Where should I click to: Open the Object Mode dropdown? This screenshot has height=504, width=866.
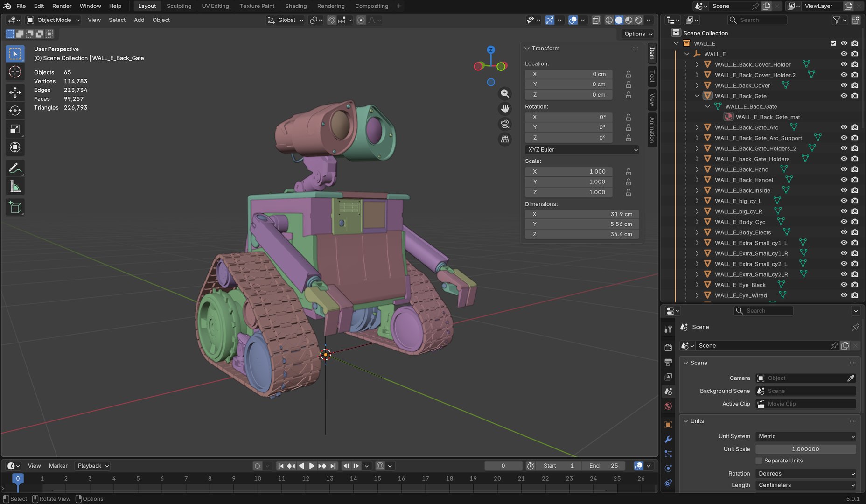point(53,20)
